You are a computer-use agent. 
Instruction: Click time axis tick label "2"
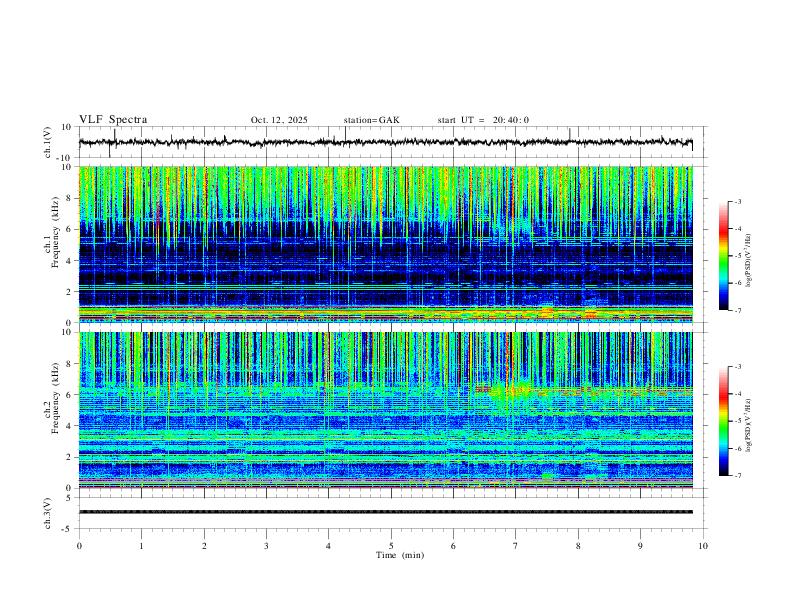204,546
